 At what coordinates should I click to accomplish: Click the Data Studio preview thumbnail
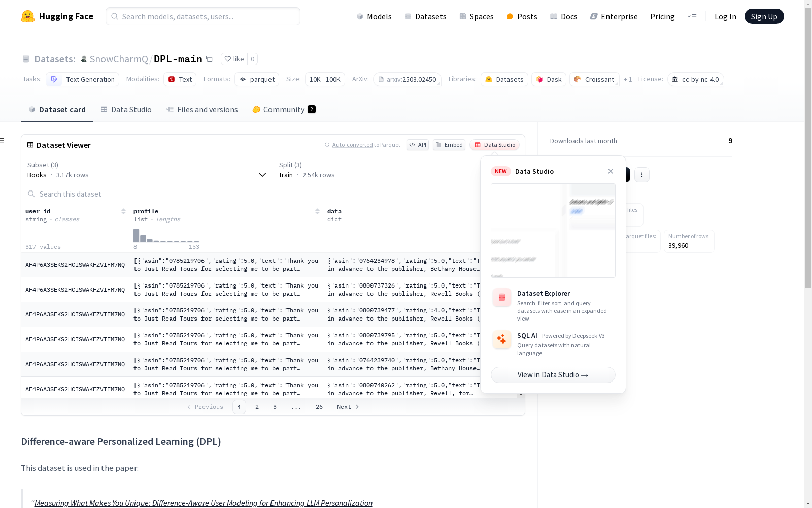(553, 231)
